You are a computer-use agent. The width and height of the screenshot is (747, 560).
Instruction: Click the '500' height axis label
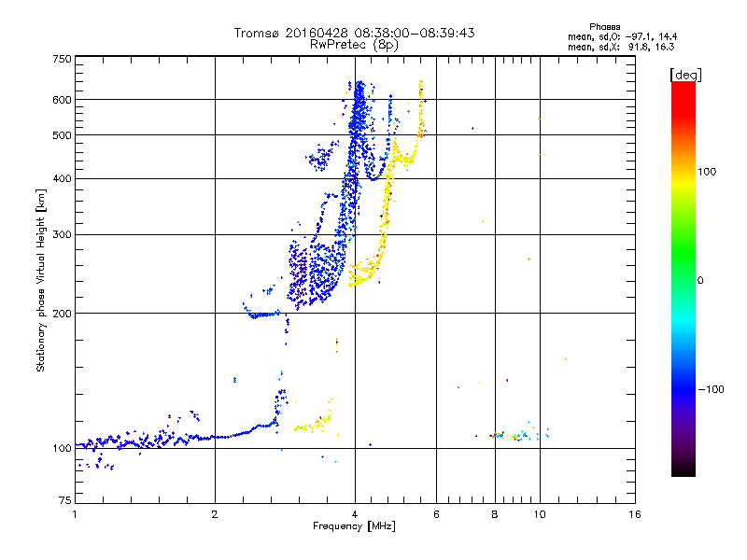pyautogui.click(x=62, y=135)
